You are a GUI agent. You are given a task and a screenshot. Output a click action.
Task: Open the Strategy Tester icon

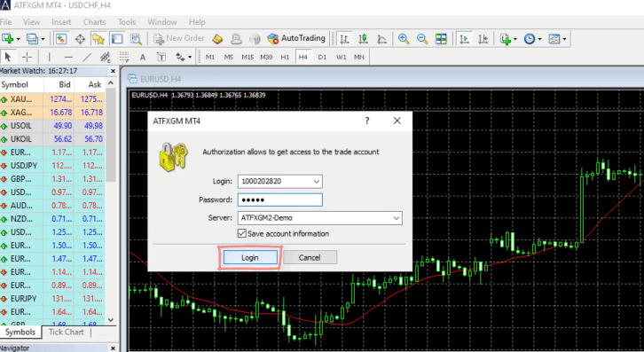(136, 39)
